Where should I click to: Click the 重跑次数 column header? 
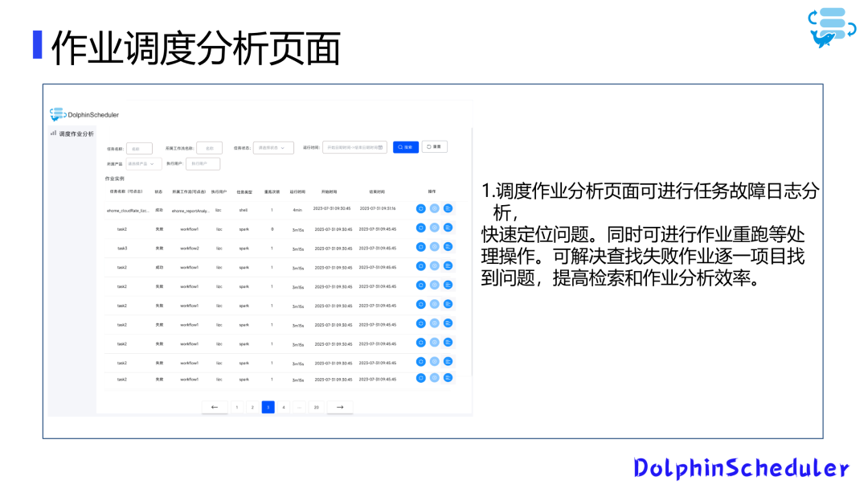coord(272,192)
